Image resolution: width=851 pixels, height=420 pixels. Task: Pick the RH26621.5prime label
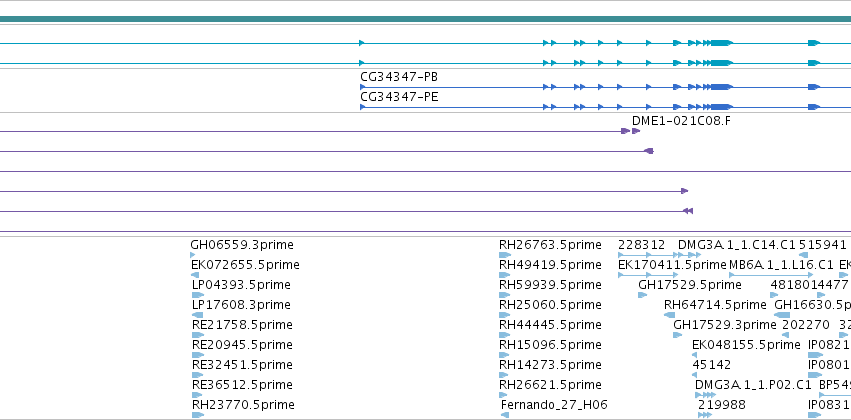pyautogui.click(x=550, y=385)
